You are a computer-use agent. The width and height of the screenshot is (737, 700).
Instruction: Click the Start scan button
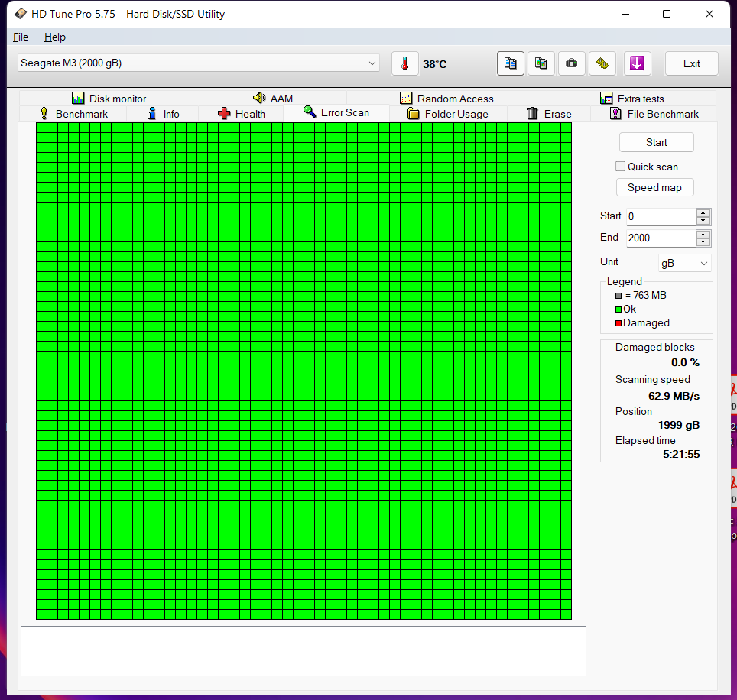[x=657, y=142]
